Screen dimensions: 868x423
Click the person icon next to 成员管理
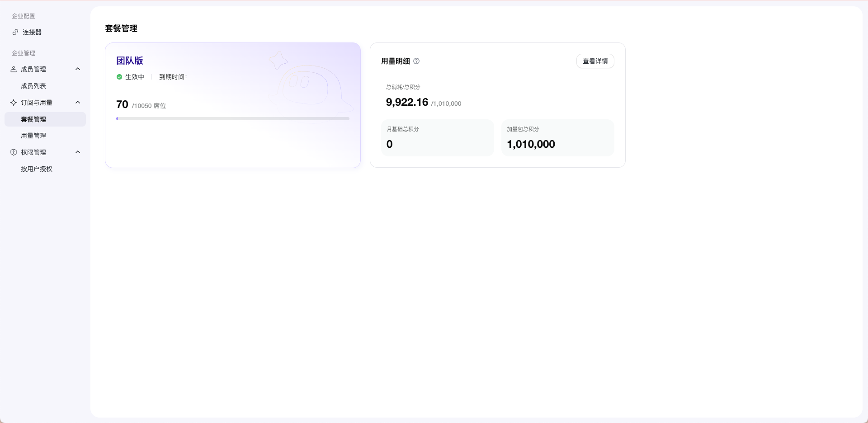[14, 69]
